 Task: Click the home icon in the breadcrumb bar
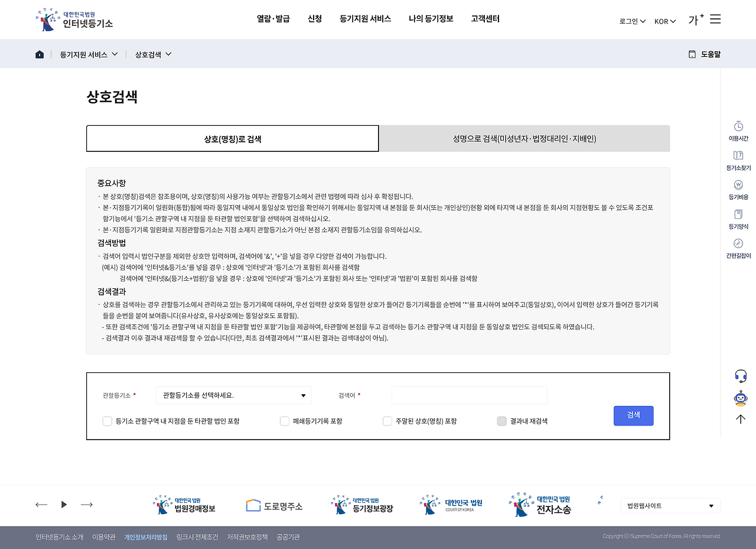click(39, 54)
